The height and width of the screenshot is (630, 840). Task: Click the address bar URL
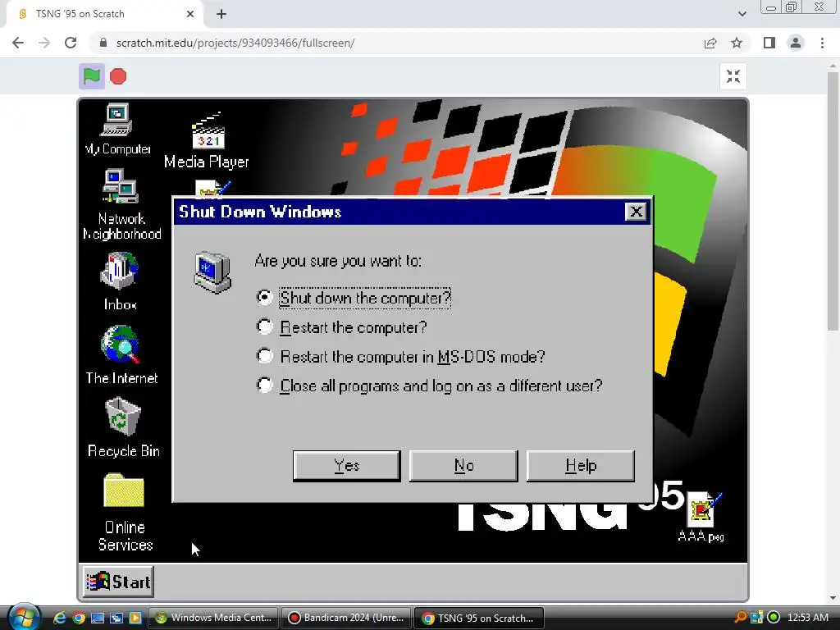pyautogui.click(x=235, y=43)
